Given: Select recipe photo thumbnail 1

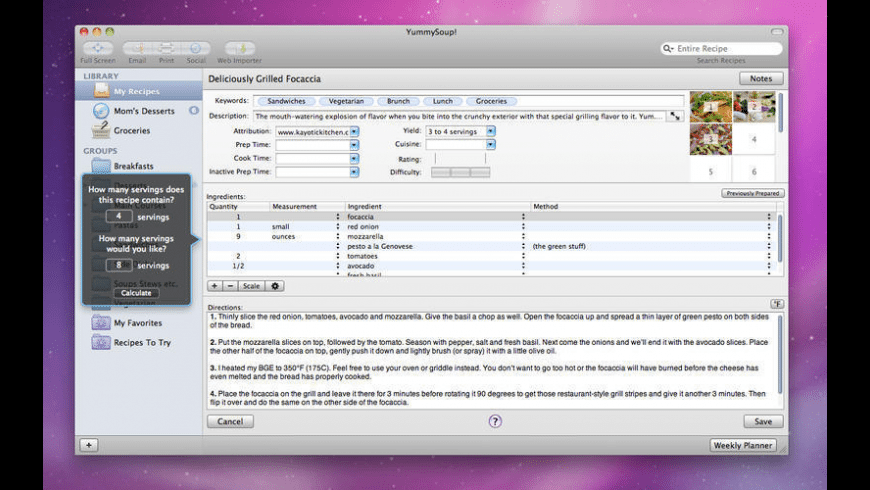Looking at the screenshot, I should point(711,107).
